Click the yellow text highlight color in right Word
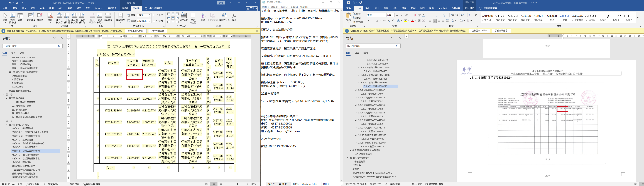644x186 pixels. click(x=405, y=21)
